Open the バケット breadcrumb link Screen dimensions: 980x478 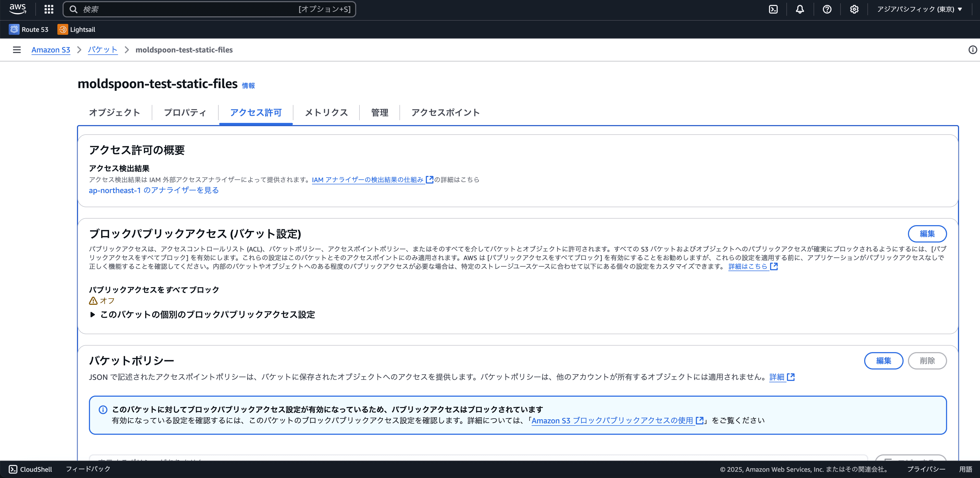coord(103,50)
